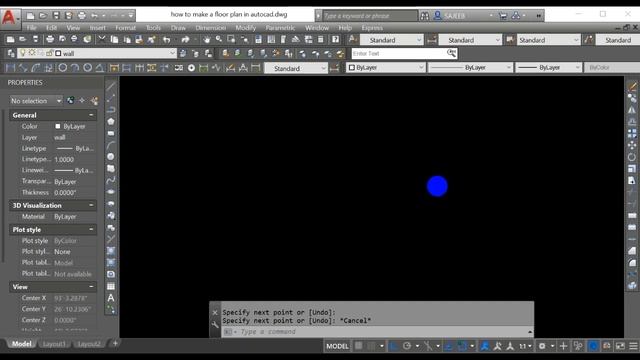This screenshot has height=360, width=640.
Task: Toggle clean screen in status bar
Action: click(x=620, y=346)
